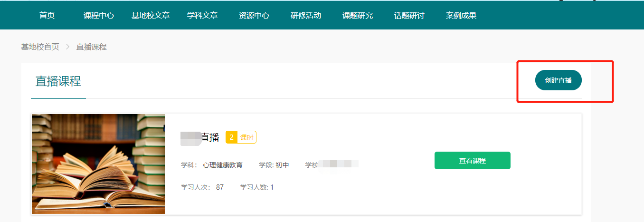Go to 课程中心 in the navigation bar

point(99,15)
